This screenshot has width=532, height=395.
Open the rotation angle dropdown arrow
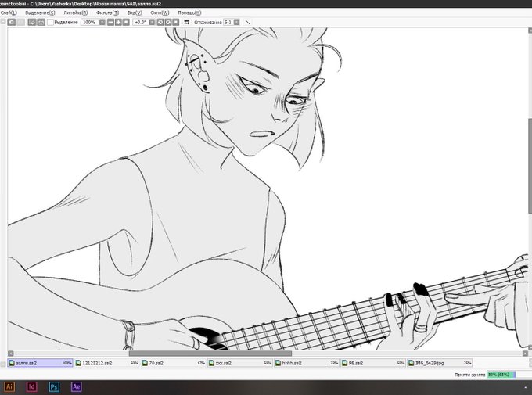pos(152,22)
